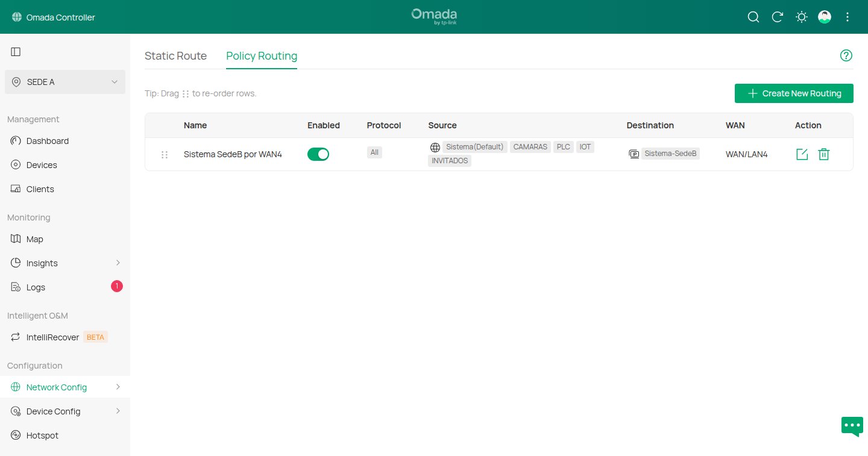Click the CAMARAS source tag
This screenshot has width=868, height=456.
click(x=530, y=147)
